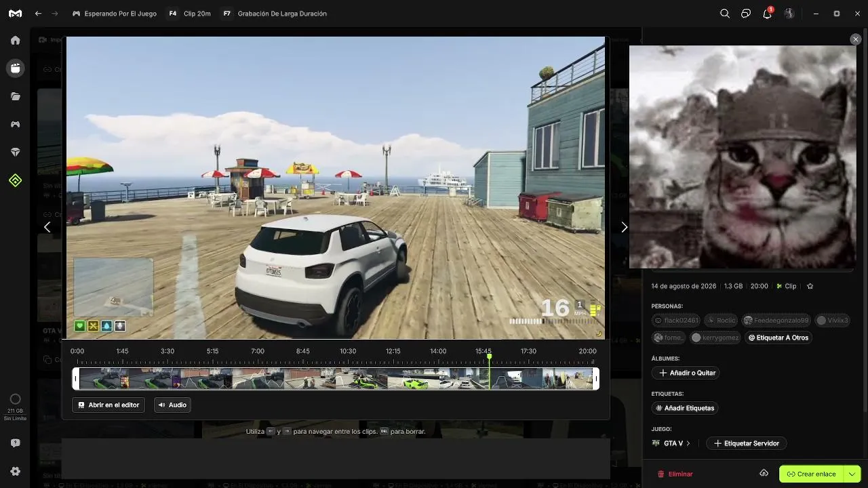Go back with the left arrow in the top bar
Screen dimensions: 868x488
pyautogui.click(x=38, y=14)
